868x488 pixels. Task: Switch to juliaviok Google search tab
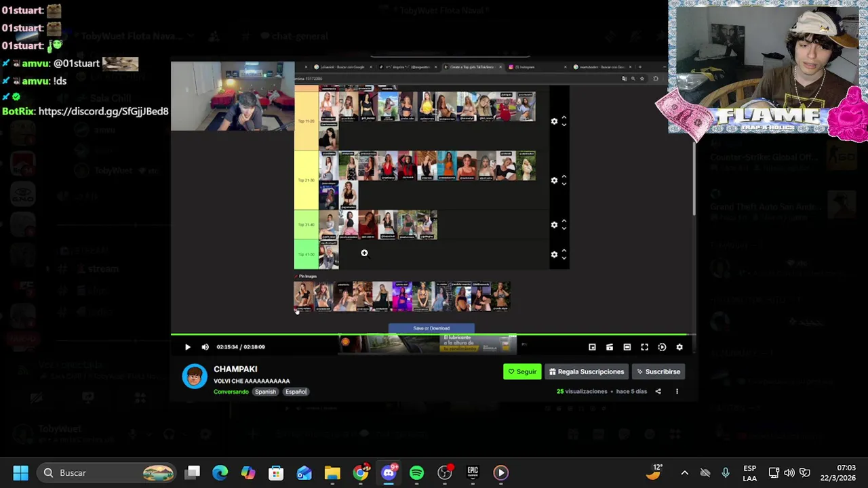tap(343, 66)
